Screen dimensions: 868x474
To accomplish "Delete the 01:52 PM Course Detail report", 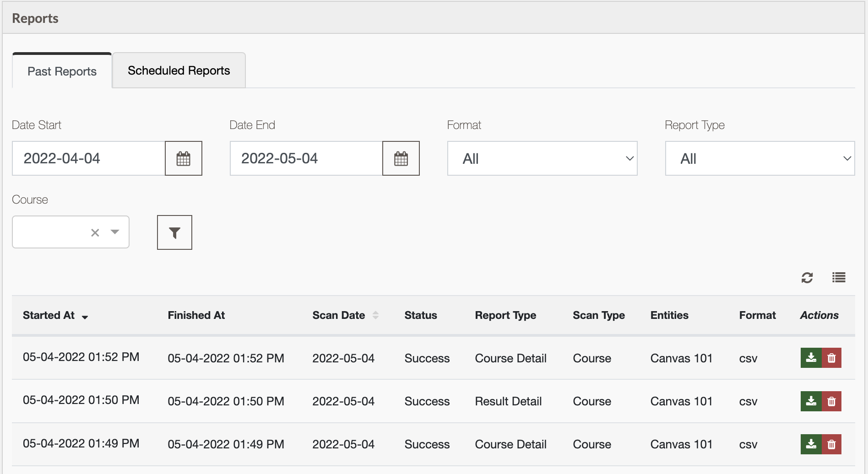I will click(831, 358).
